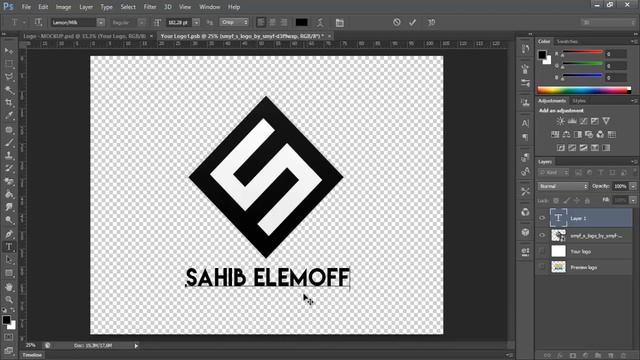Open the Fill slider dropdown arrow
Viewport: 640px width, 360px height.
[x=633, y=200]
